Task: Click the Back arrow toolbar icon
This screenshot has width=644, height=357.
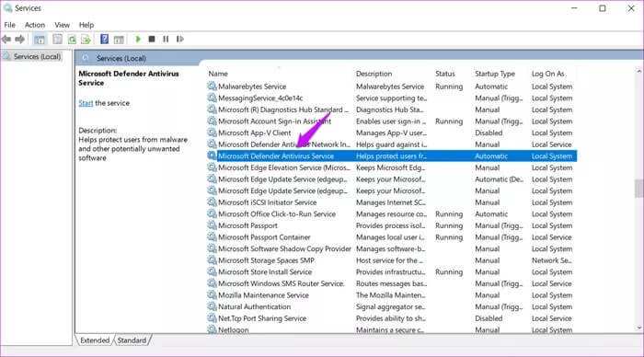Action: 6,40
